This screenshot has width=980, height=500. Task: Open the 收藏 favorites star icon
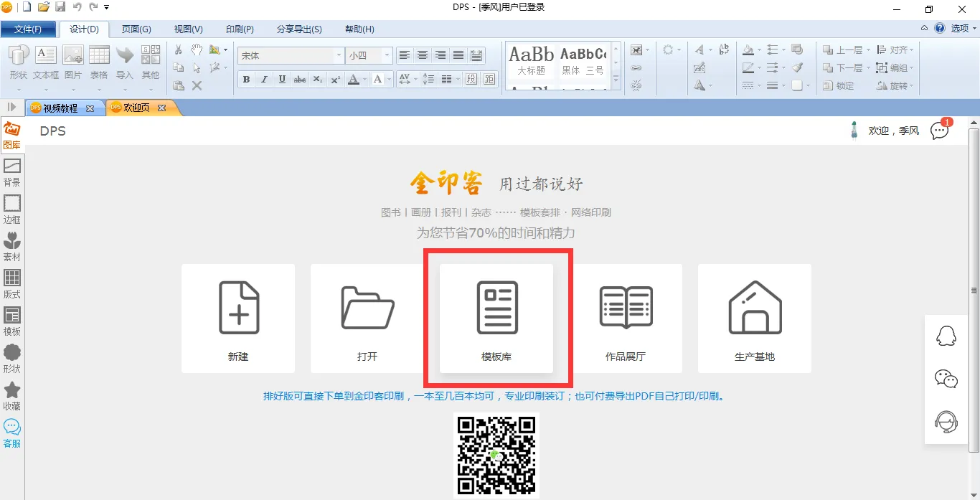[12, 396]
